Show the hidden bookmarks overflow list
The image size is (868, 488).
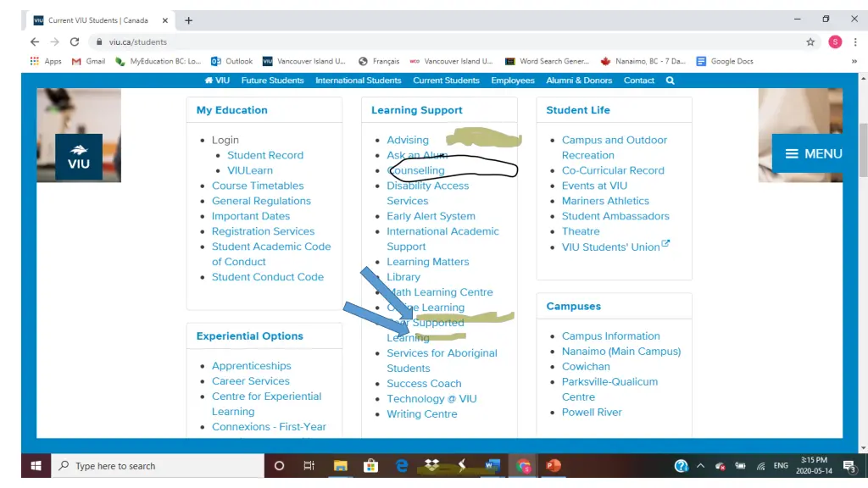854,61
